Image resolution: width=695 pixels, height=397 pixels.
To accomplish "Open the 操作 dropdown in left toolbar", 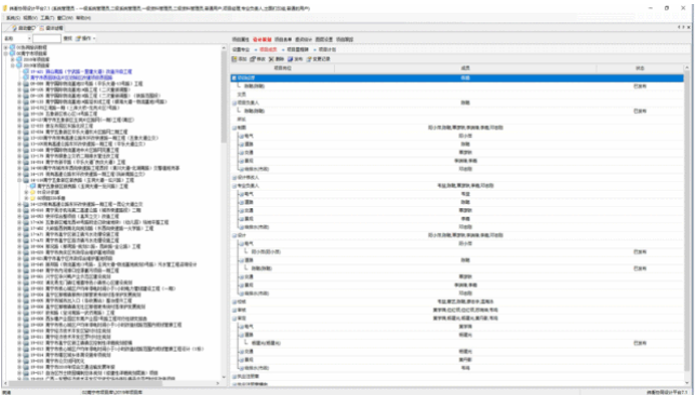I will point(86,39).
